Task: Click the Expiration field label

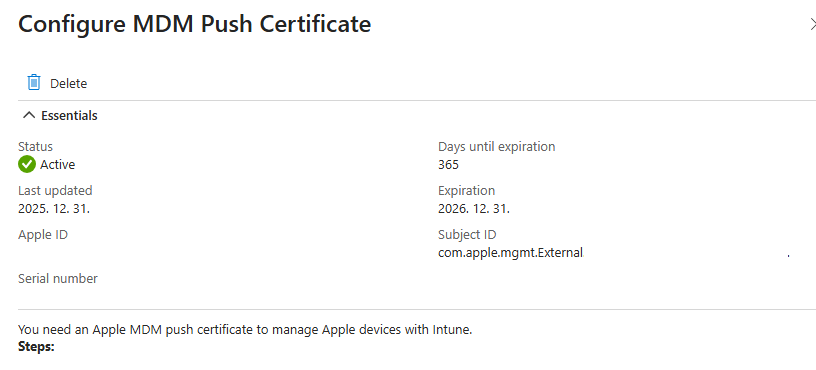Action: click(466, 190)
